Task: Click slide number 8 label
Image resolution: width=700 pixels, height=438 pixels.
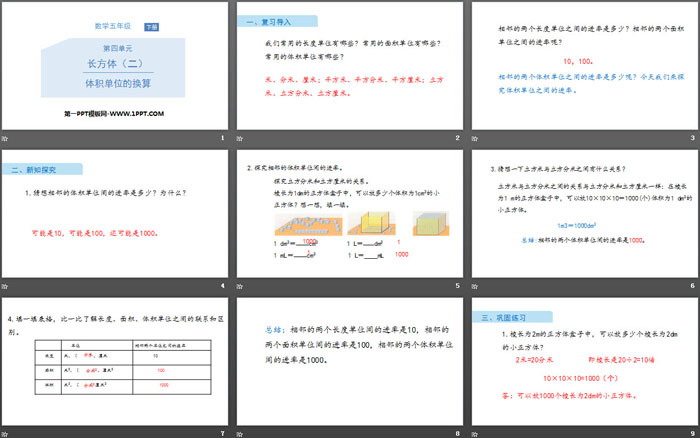Action: point(458,434)
